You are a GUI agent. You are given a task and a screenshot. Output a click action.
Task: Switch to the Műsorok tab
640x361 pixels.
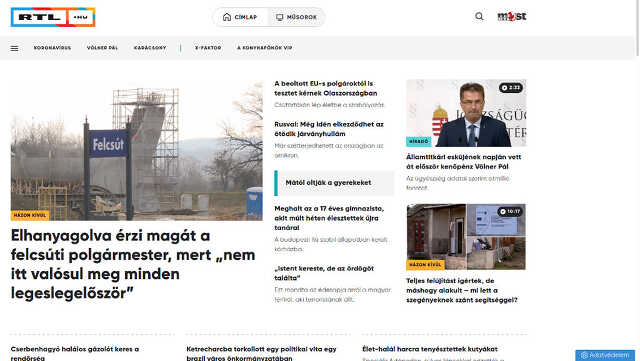tap(296, 17)
